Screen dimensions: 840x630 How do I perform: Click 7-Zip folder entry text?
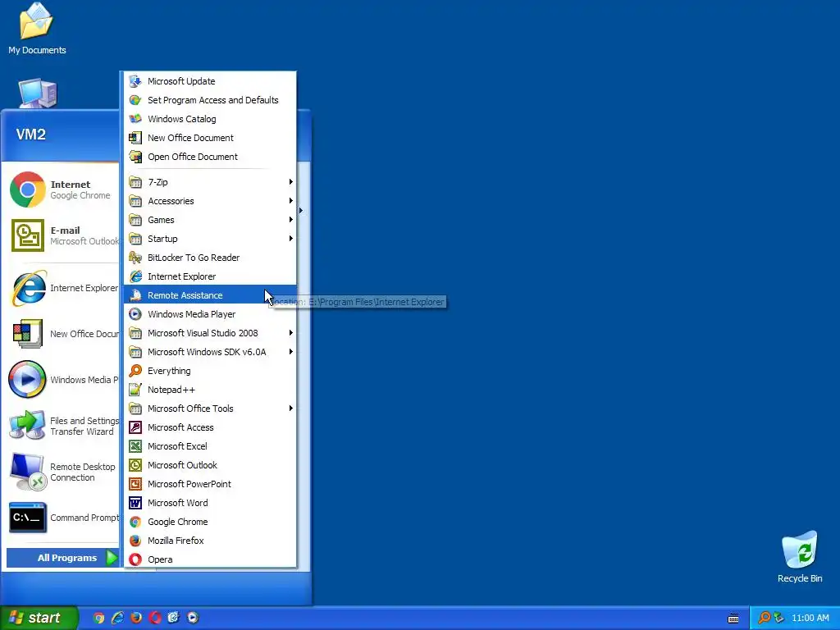click(157, 182)
